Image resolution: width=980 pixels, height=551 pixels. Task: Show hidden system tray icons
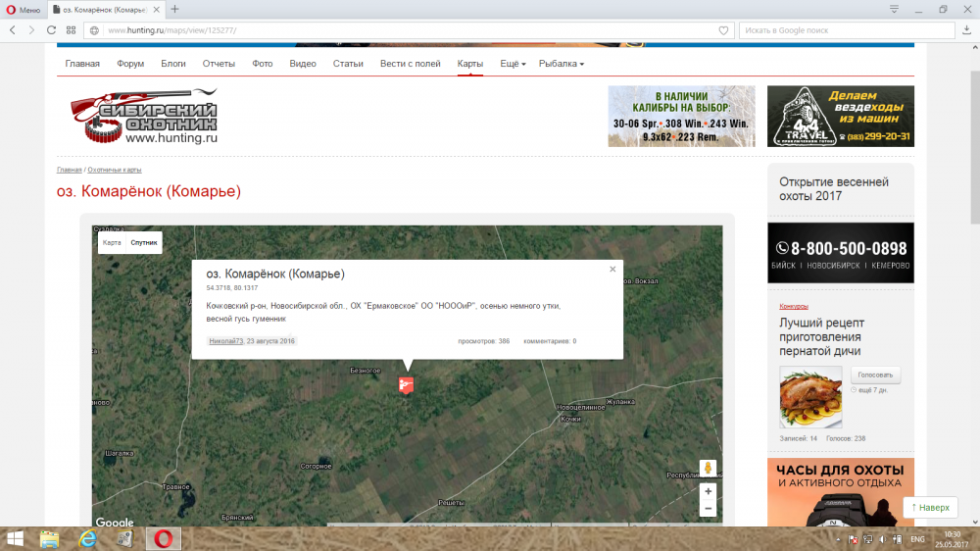tap(838, 539)
